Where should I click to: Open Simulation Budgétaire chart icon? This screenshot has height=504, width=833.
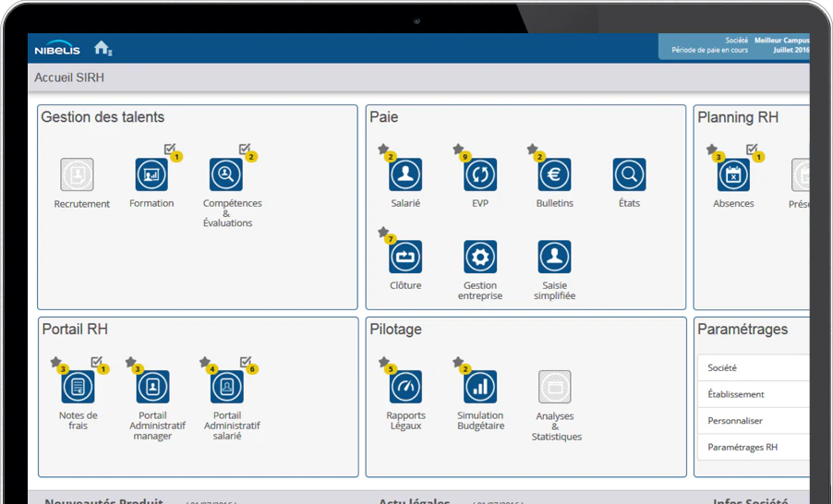tap(480, 387)
